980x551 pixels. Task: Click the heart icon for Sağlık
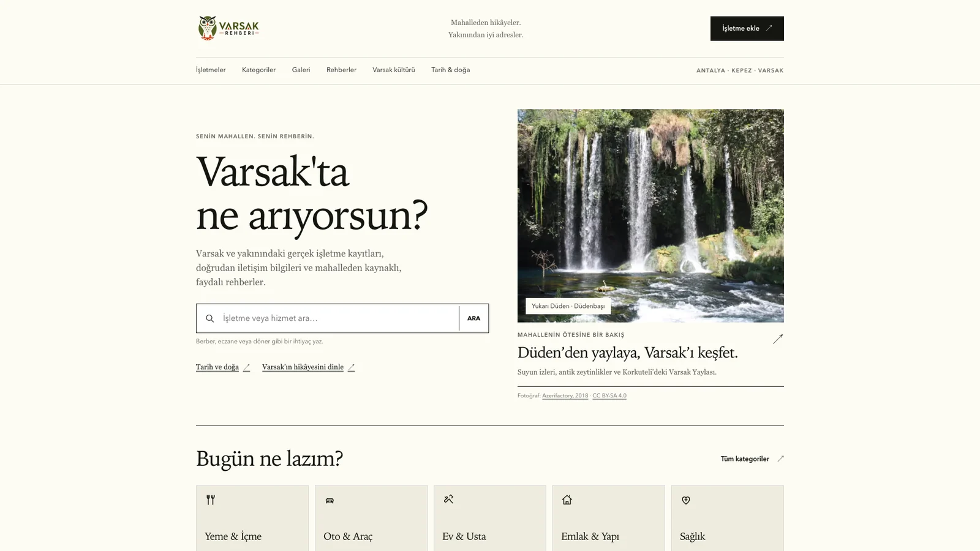(686, 500)
